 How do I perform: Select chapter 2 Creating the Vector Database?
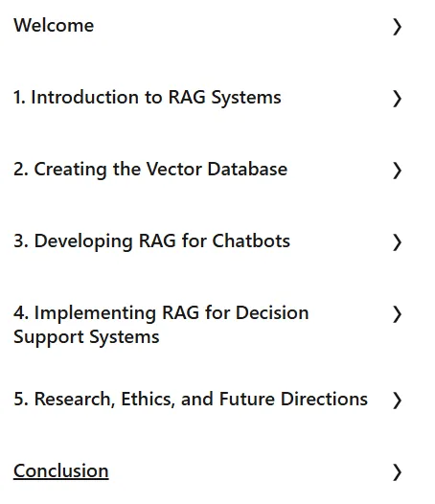[x=150, y=170]
